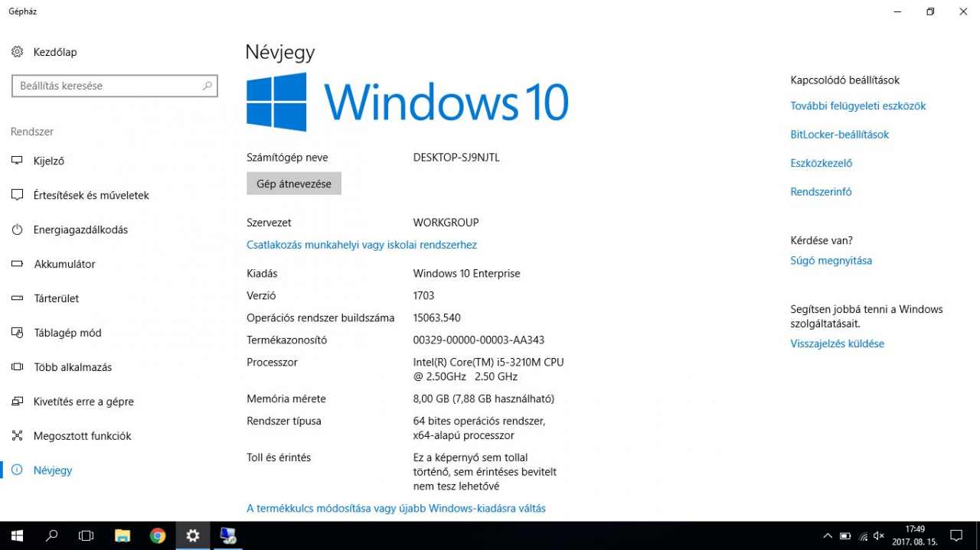Open the Windows Start menu
Viewport: 980px width, 550px height.
pyautogui.click(x=17, y=535)
